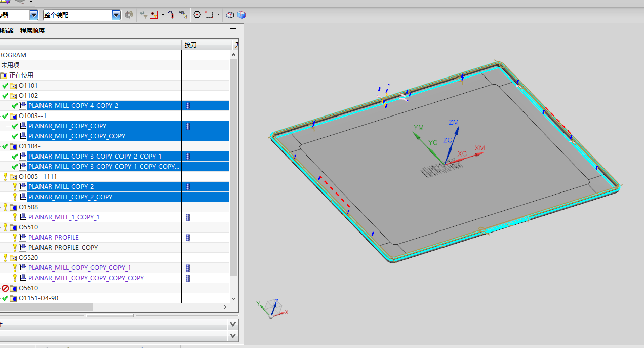Screen dimensions: 644x348
Task: Select the O5510 program group
Action: click(x=28, y=227)
